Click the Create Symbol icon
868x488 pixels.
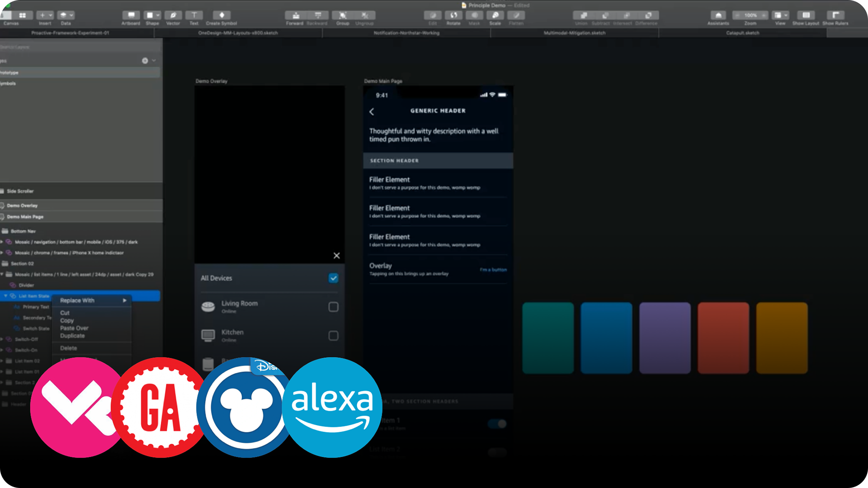click(x=222, y=15)
